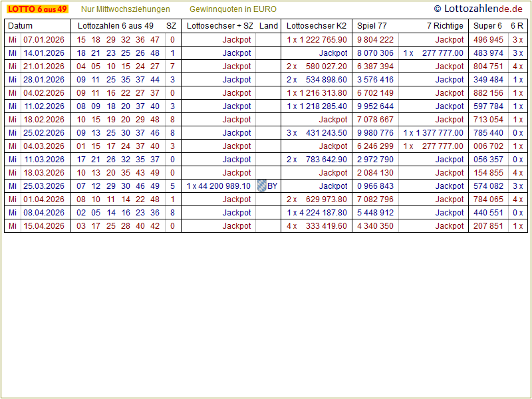Screen dimensions: 532x399
Task: Select the Lottosechser + SZ column header
Action: [220, 26]
